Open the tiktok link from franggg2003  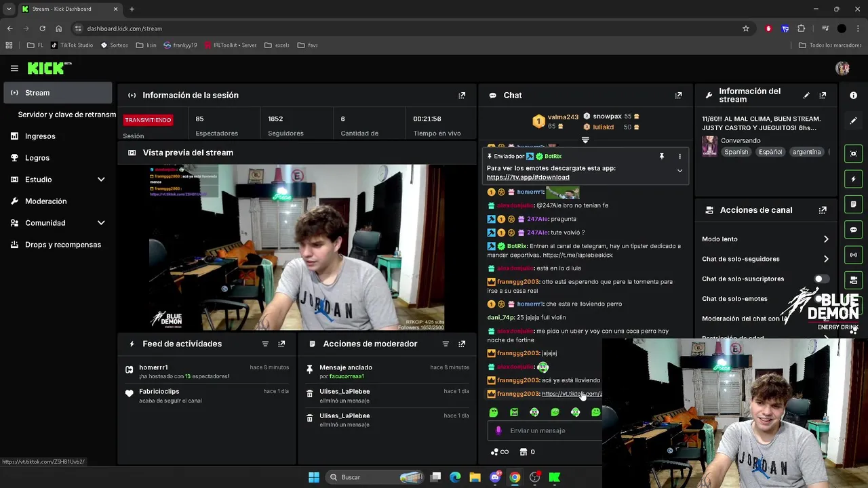point(572,394)
